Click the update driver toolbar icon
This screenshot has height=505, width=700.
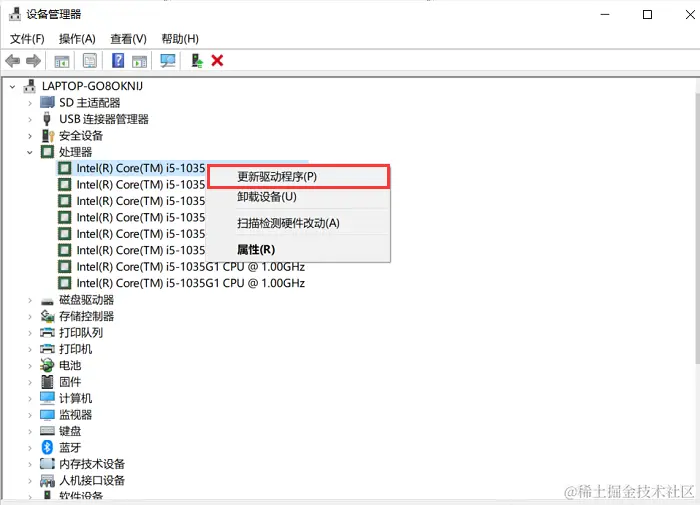(x=197, y=60)
